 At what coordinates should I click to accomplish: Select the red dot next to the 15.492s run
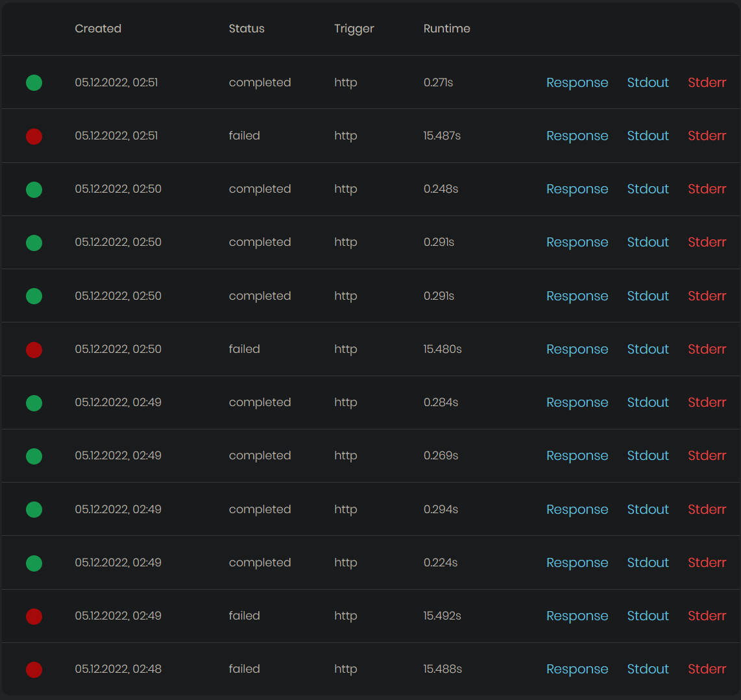34,616
